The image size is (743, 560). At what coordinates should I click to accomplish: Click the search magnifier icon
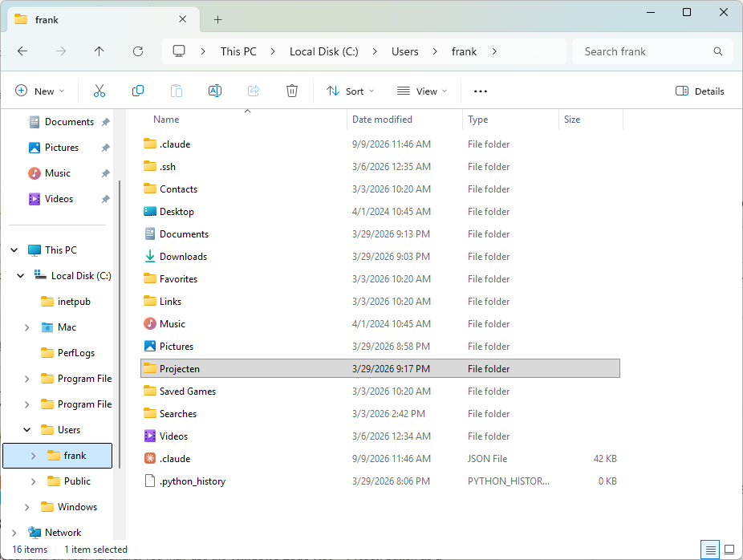pyautogui.click(x=718, y=51)
